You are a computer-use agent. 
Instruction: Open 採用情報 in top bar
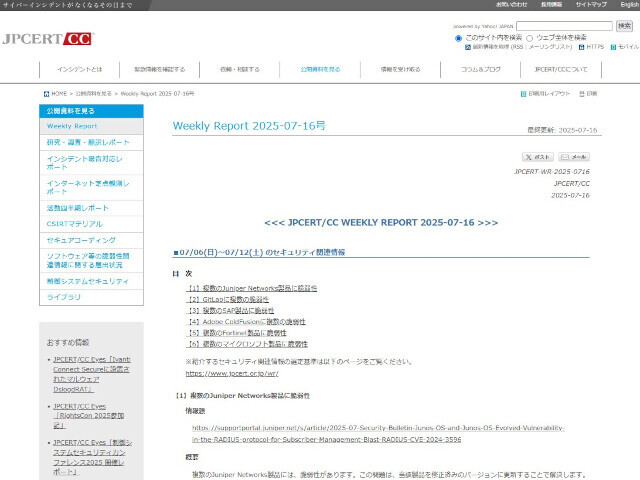[x=551, y=4]
